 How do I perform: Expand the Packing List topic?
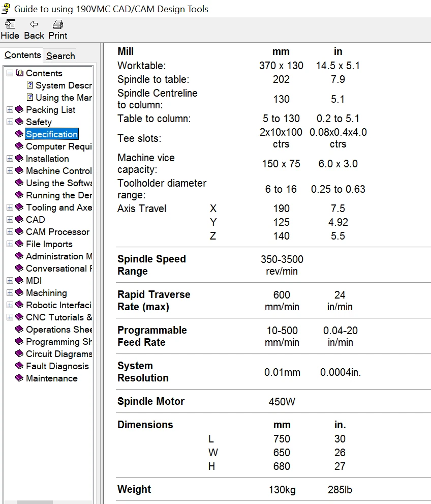pos(10,110)
